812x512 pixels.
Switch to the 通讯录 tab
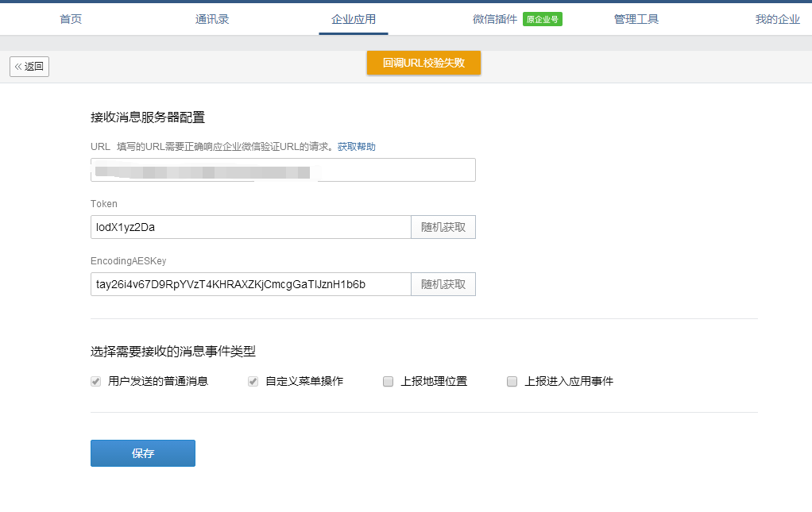[x=212, y=19]
